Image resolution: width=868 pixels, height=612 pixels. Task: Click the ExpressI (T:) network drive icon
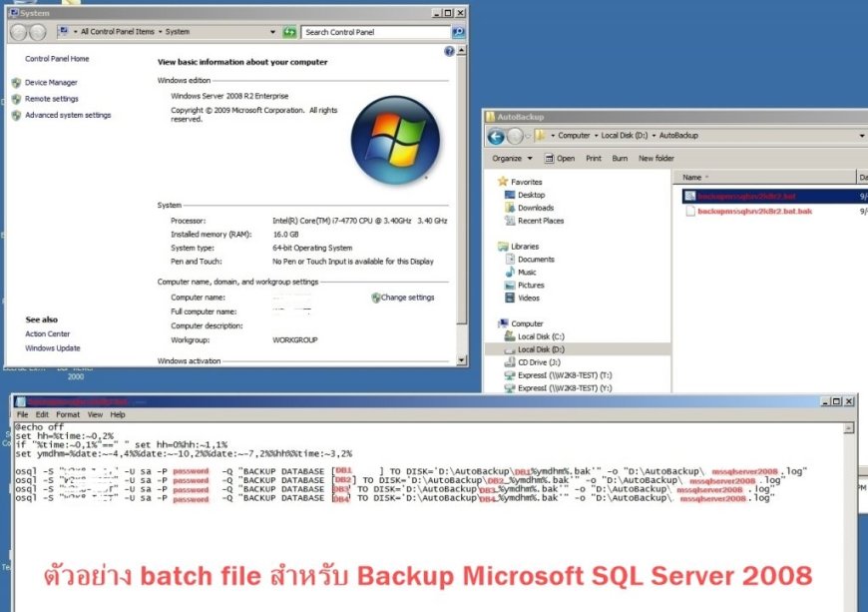[x=510, y=375]
